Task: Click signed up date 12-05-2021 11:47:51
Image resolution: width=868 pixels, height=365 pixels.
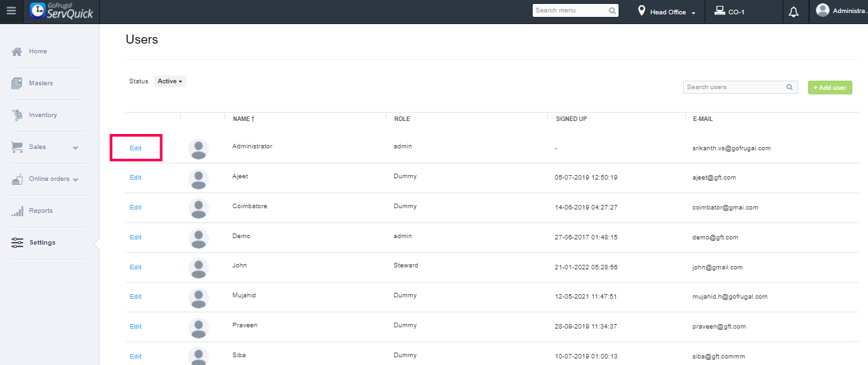Action: [x=586, y=297]
